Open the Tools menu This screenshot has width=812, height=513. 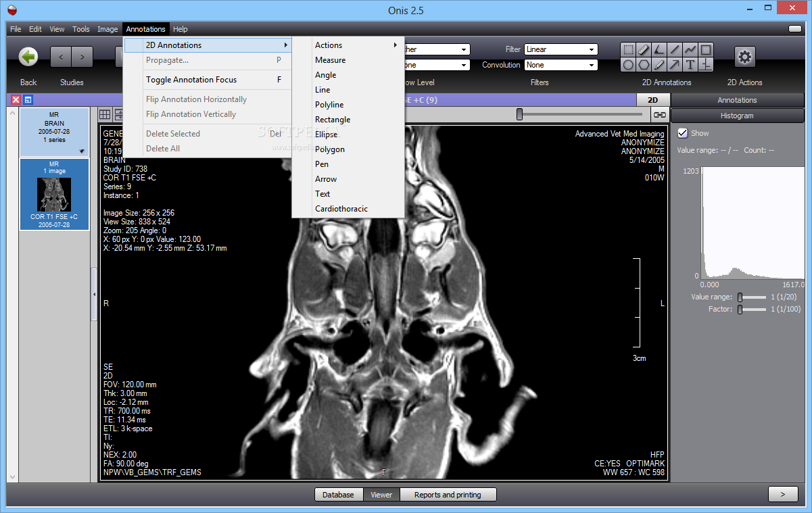point(81,29)
